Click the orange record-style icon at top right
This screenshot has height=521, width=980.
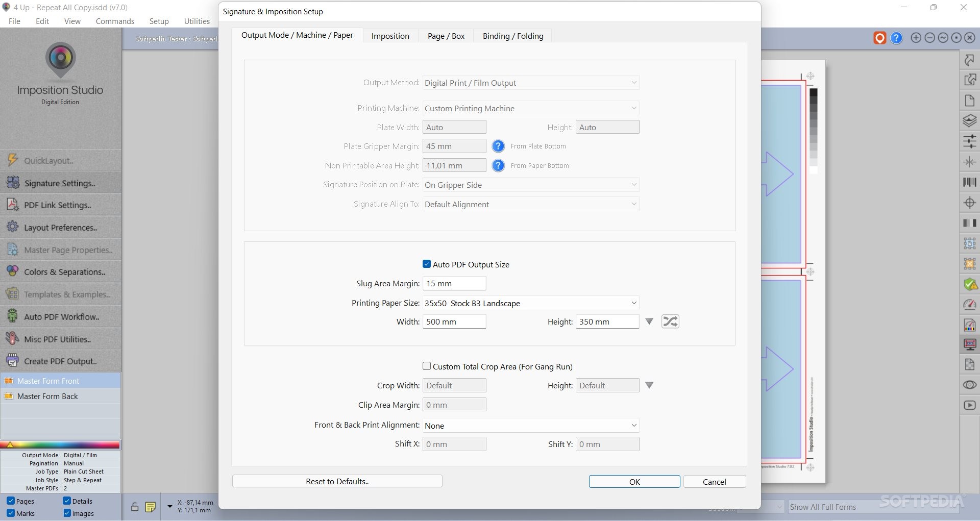tap(879, 38)
